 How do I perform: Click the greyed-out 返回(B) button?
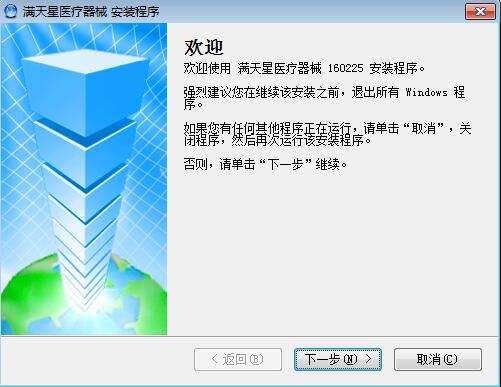pyautogui.click(x=238, y=359)
